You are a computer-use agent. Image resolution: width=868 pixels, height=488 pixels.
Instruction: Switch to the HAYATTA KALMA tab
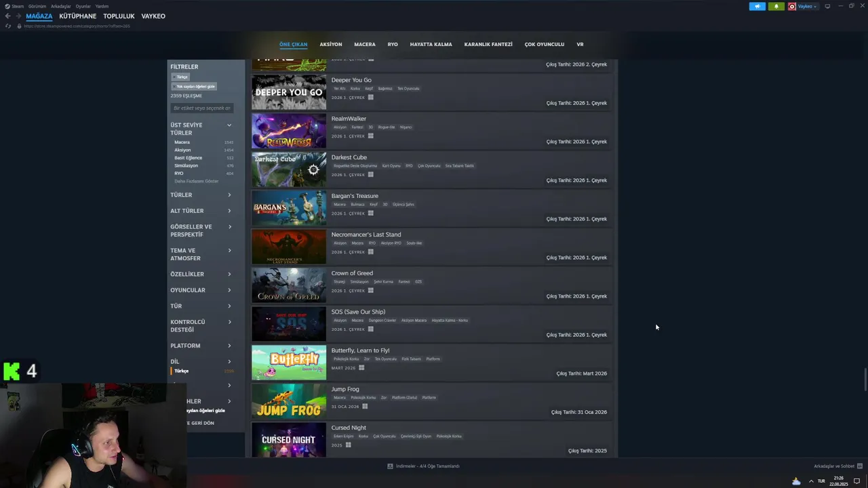tap(431, 44)
